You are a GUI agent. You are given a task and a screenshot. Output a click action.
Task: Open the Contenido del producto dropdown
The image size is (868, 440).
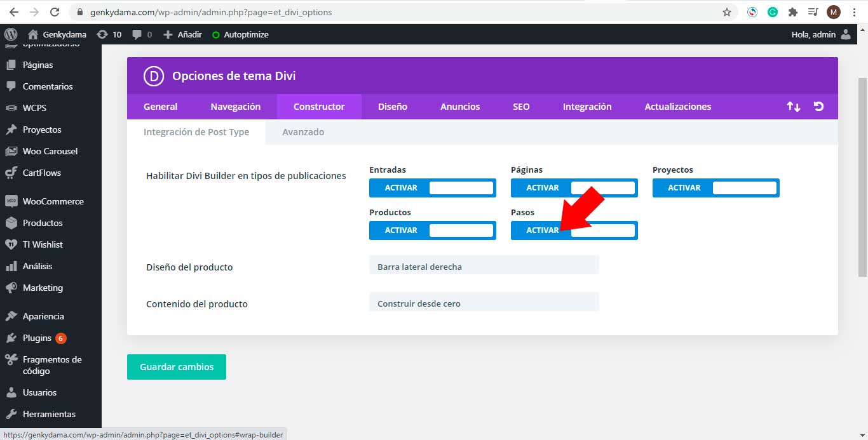click(484, 302)
